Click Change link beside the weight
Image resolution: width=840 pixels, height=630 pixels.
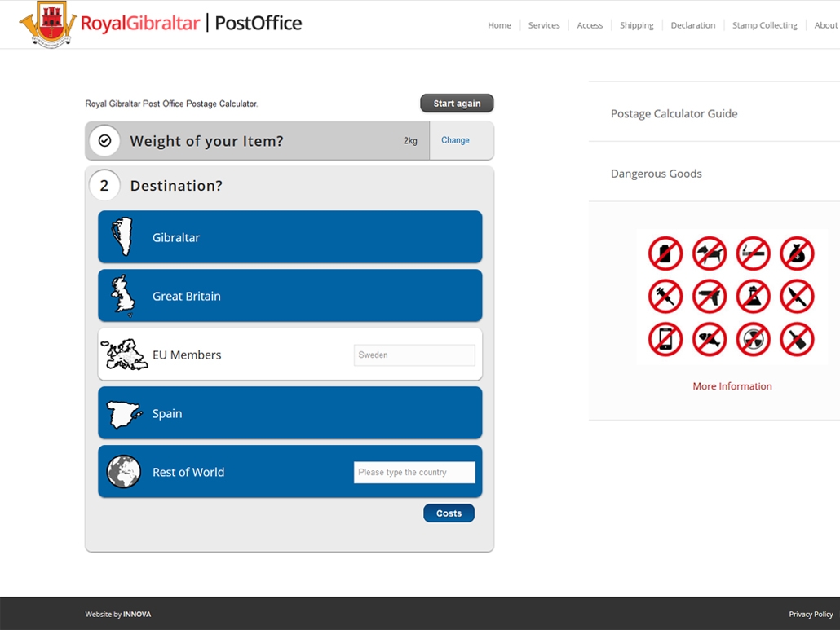coord(455,140)
